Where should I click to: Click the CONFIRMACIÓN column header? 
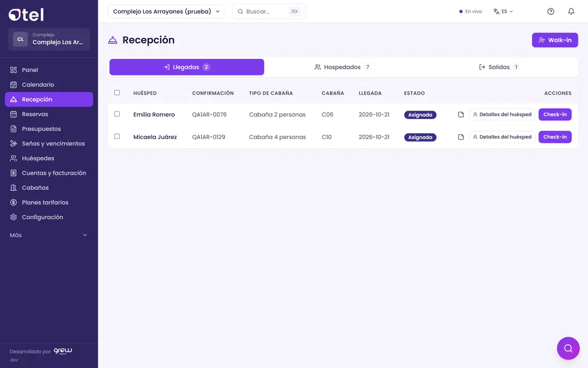coord(213,93)
